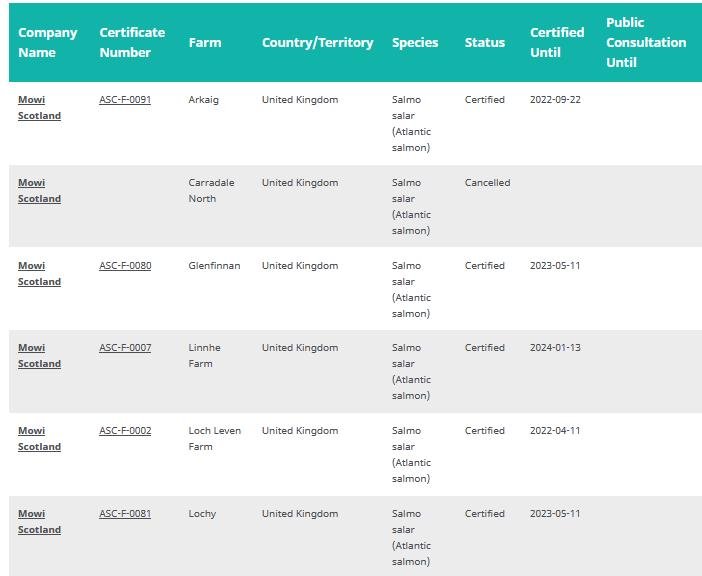The height and width of the screenshot is (576, 702).
Task: Select the Lochy farm cell
Action: [x=202, y=514]
